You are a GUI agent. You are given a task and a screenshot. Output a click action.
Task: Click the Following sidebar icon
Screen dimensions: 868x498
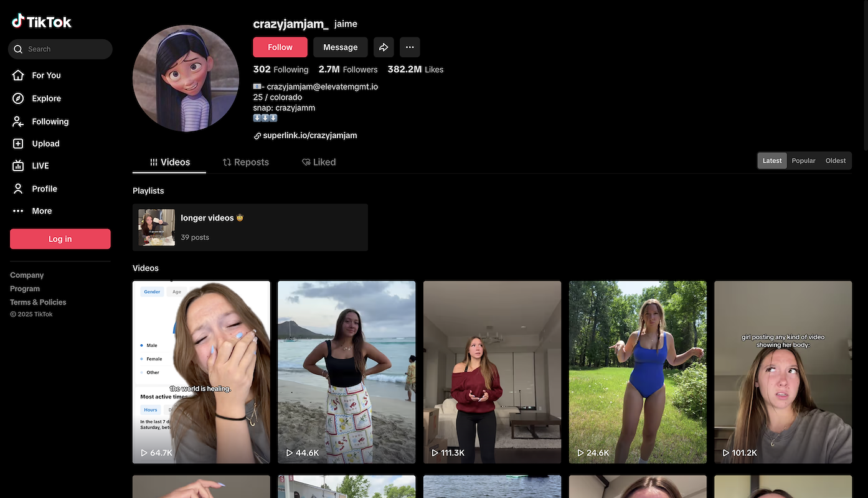pyautogui.click(x=19, y=121)
